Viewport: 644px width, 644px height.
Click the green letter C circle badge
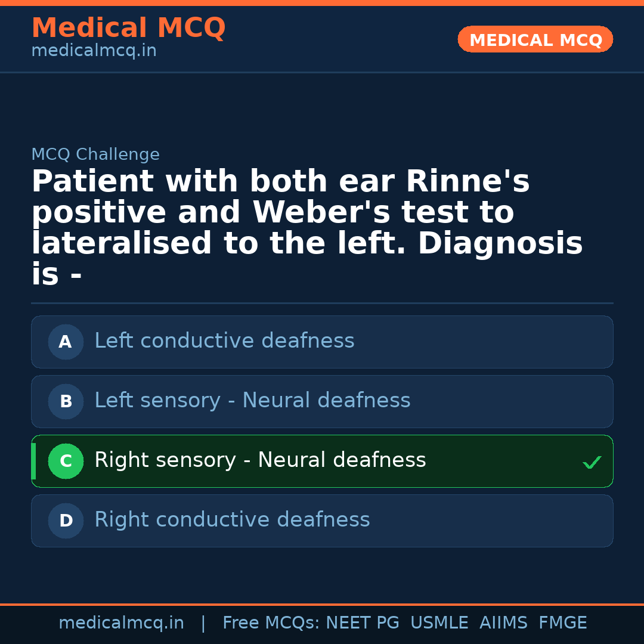coord(66,461)
